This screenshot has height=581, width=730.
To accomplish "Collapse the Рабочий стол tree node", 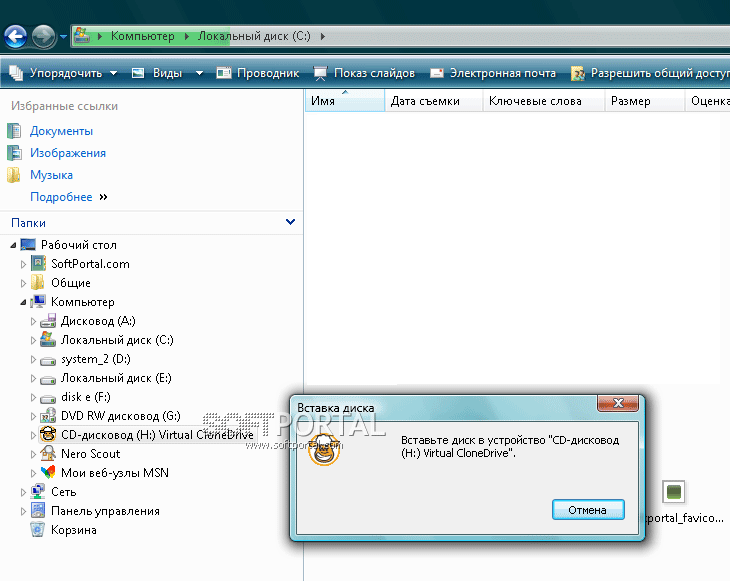I will coord(13,245).
